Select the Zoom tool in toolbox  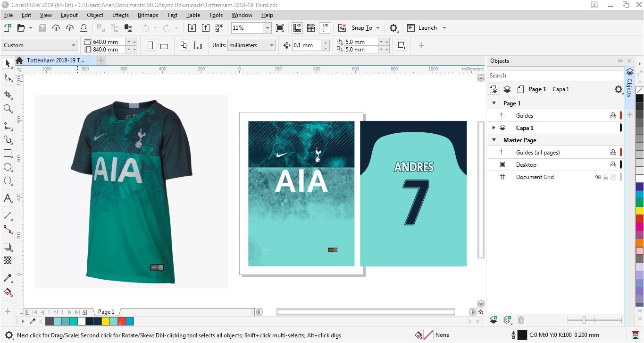coord(8,109)
